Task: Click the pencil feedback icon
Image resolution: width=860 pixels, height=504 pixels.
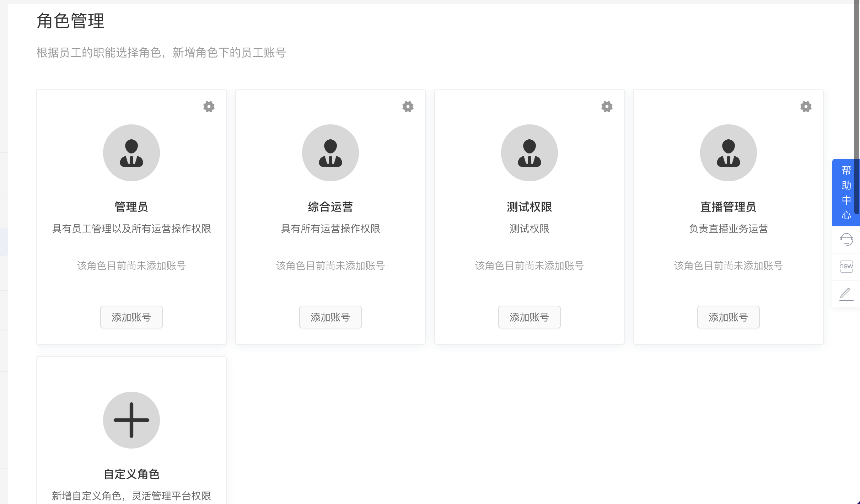Action: click(x=846, y=294)
